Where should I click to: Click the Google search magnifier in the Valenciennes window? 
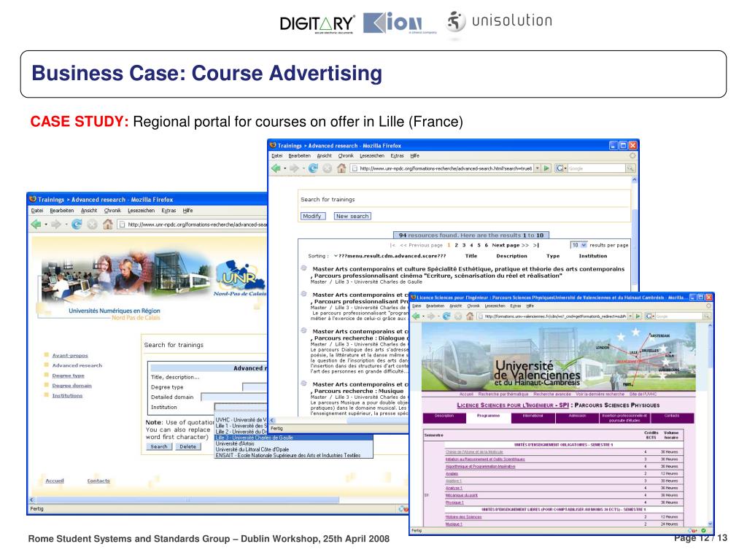point(707,316)
